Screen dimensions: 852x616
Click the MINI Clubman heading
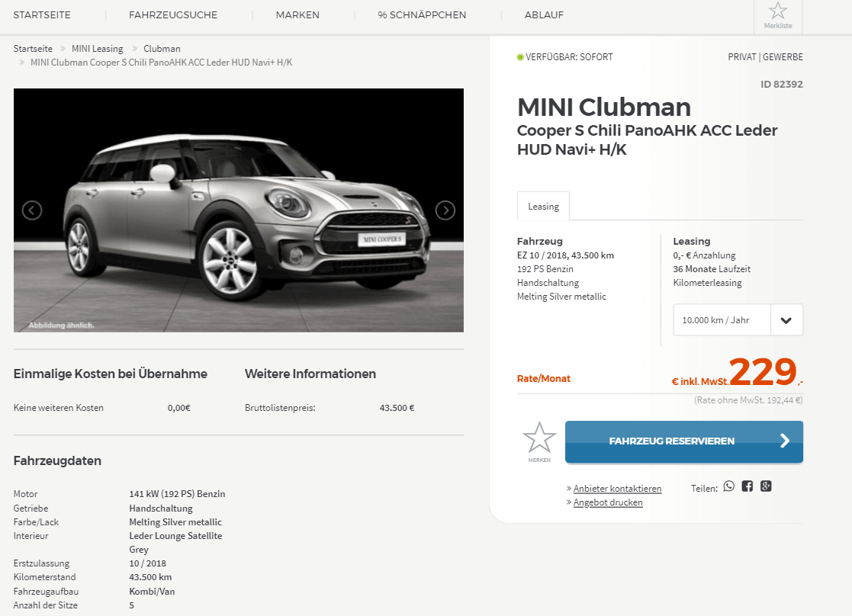(603, 107)
